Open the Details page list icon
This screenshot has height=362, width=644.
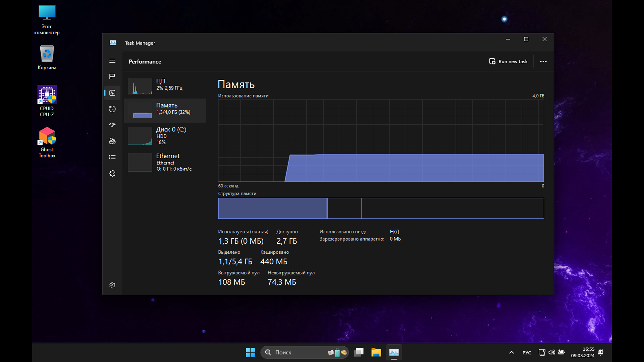coord(112,157)
